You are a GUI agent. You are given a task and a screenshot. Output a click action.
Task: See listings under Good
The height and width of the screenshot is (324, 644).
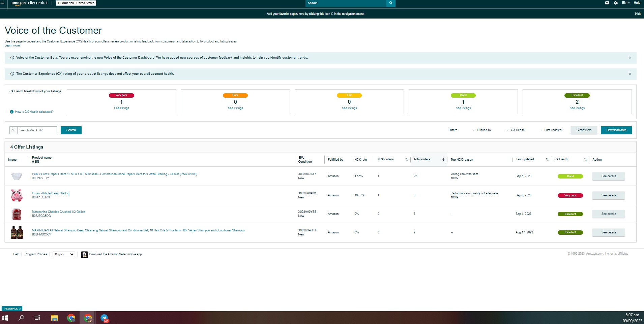click(x=463, y=108)
